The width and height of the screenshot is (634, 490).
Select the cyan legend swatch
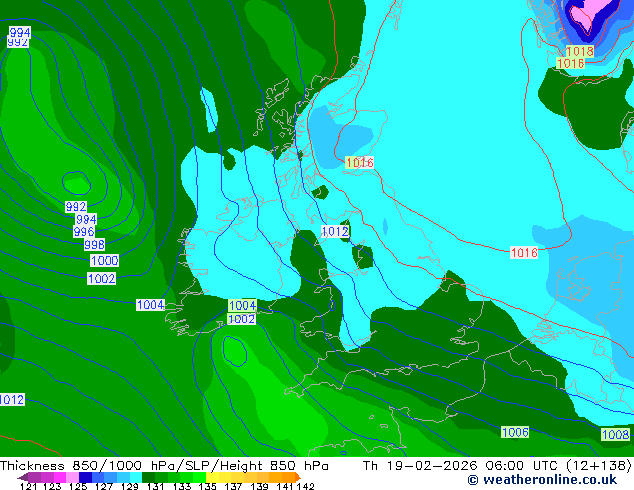click(x=136, y=477)
